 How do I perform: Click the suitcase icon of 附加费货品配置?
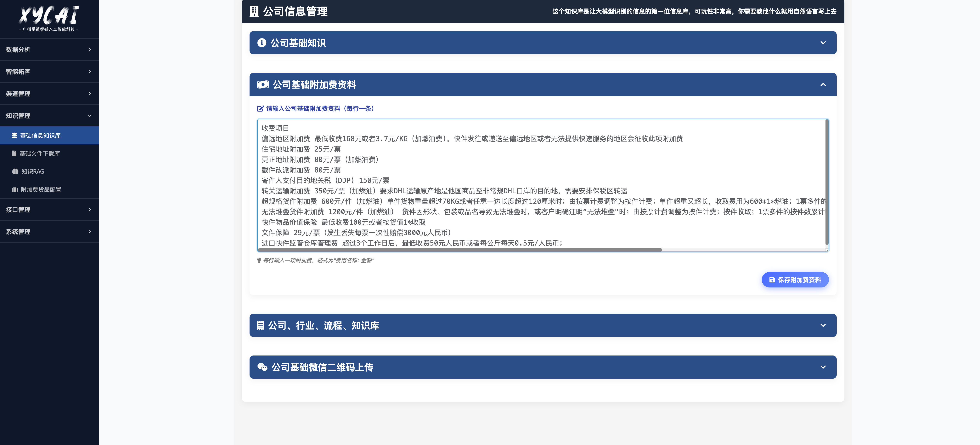coord(15,189)
